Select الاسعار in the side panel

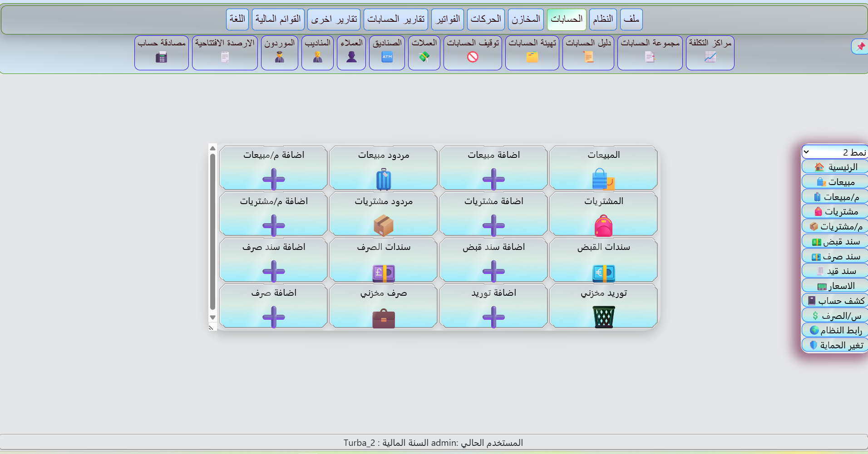pyautogui.click(x=835, y=286)
